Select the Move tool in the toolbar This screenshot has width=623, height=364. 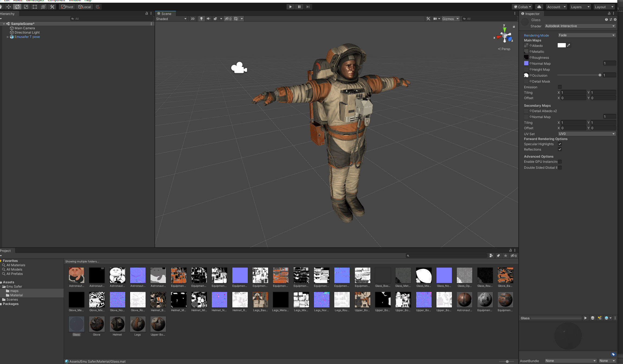pos(9,7)
